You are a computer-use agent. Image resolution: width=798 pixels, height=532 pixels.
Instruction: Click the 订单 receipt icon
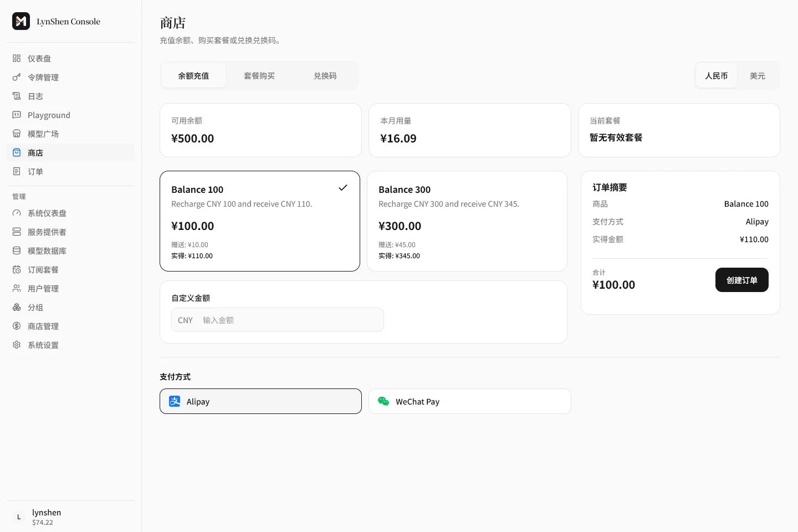click(17, 171)
